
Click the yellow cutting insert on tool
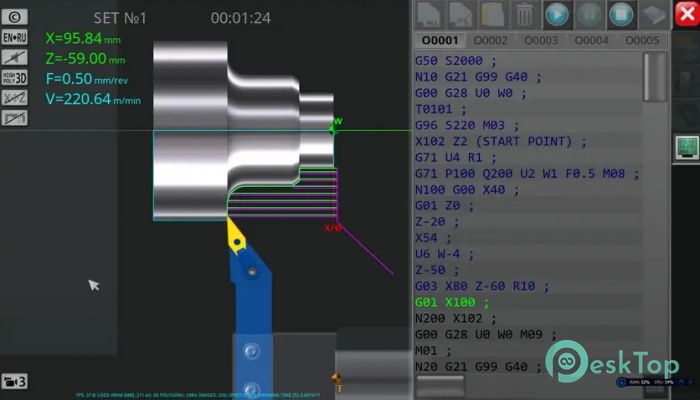point(235,235)
